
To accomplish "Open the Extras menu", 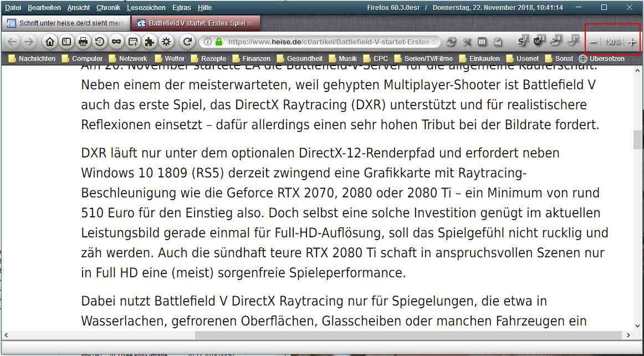I will click(x=182, y=8).
